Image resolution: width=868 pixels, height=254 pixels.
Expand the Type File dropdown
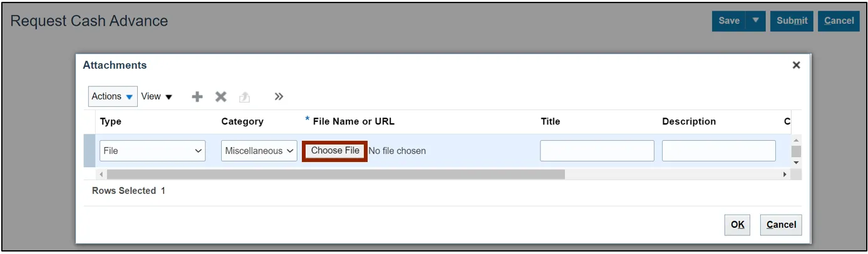152,151
